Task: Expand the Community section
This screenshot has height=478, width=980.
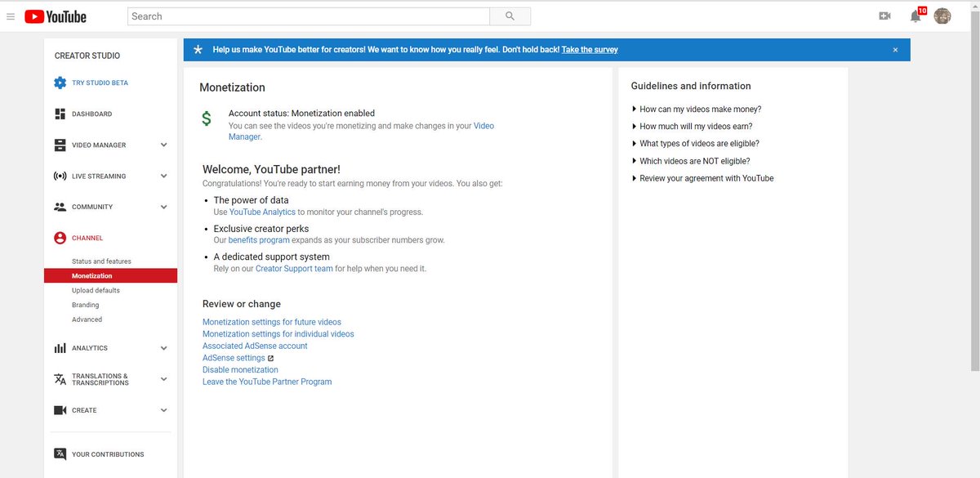Action: tap(163, 207)
